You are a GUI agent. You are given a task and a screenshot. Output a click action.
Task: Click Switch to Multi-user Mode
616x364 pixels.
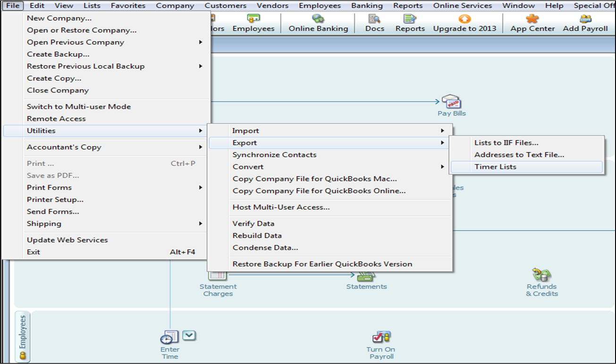pos(79,107)
